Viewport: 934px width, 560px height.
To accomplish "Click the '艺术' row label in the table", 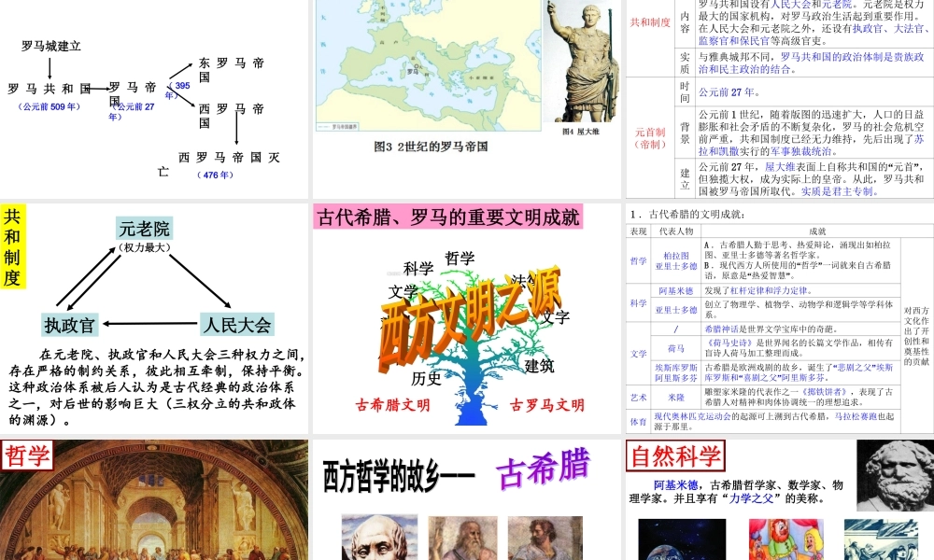I will [x=639, y=397].
